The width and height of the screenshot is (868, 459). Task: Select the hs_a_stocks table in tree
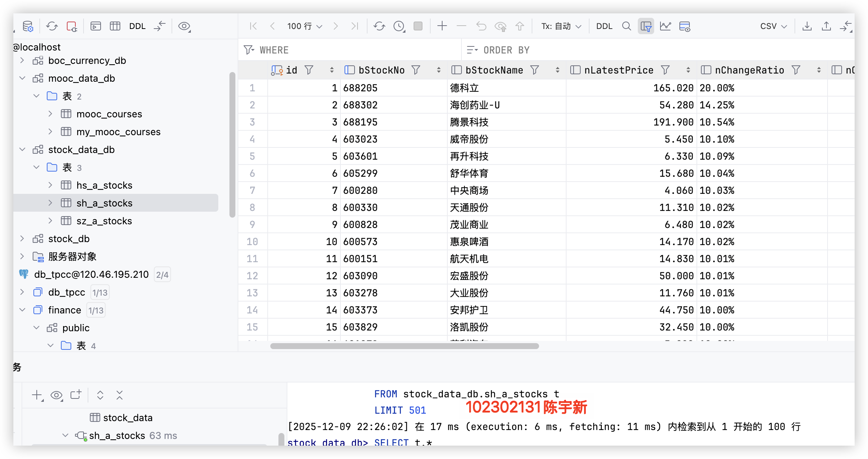point(104,185)
